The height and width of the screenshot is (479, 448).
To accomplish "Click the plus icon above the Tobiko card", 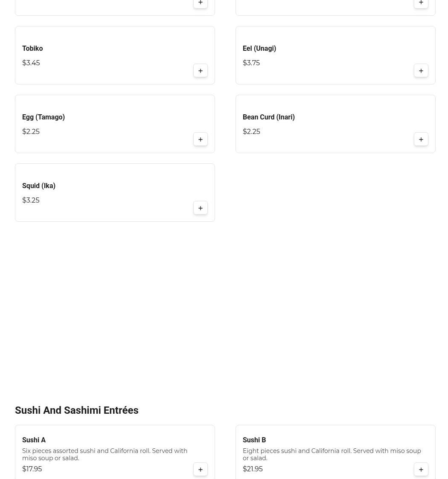I will [201, 3].
